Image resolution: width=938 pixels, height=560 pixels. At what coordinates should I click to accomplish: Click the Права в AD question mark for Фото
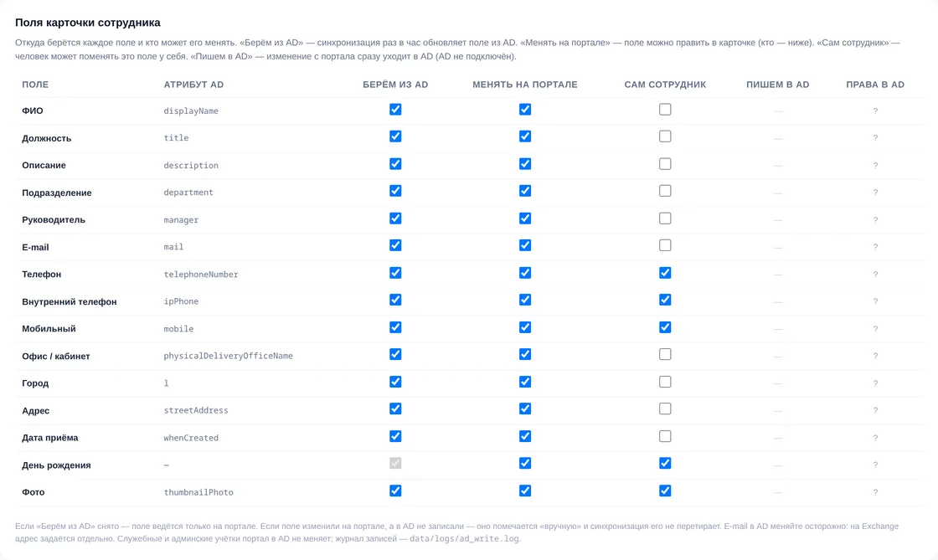[x=875, y=492]
